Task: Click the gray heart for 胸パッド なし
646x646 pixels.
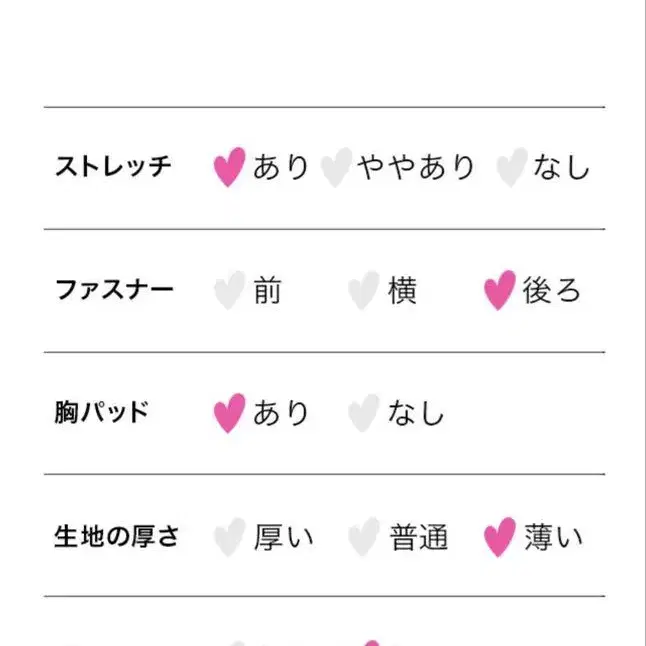Action: (363, 413)
